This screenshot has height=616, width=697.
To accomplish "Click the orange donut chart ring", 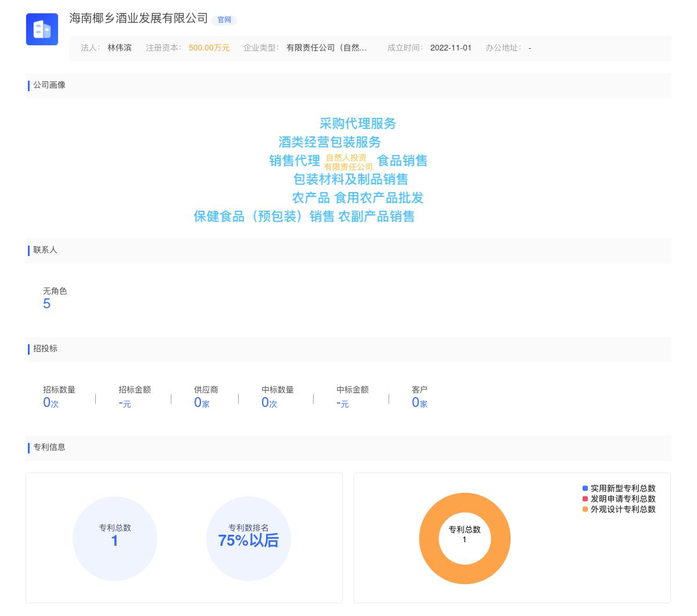I will [430, 539].
